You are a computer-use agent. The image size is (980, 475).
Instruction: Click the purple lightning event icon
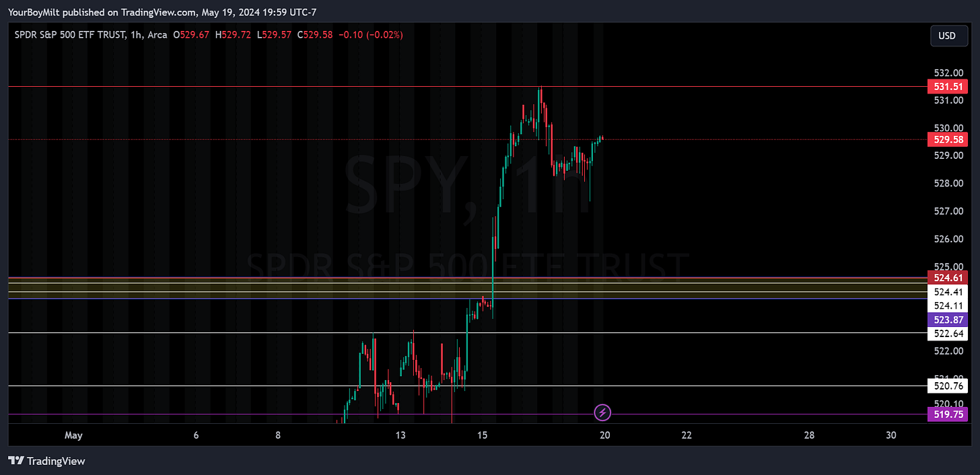click(603, 412)
